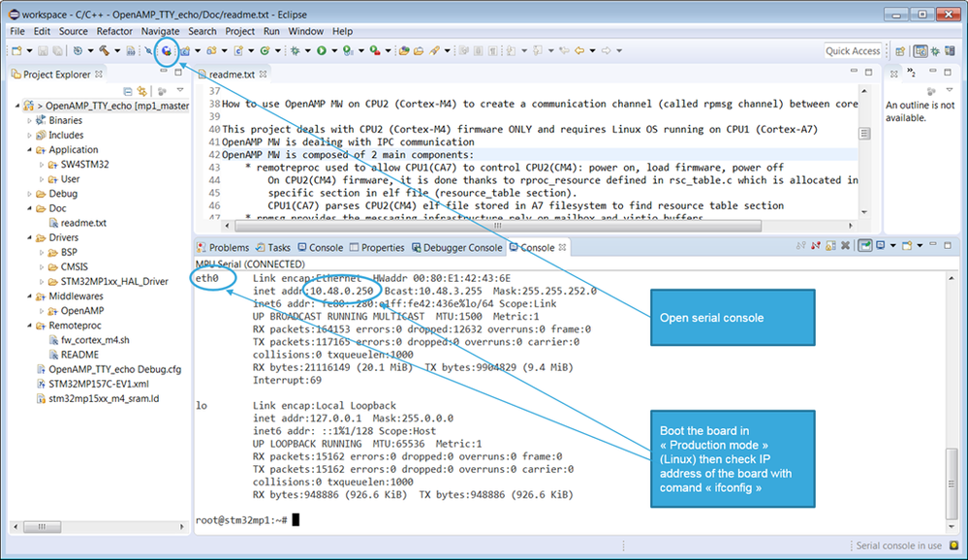The width and height of the screenshot is (968, 560).
Task: Click the Disconnect icon in Console toolbar
Action: 816,246
